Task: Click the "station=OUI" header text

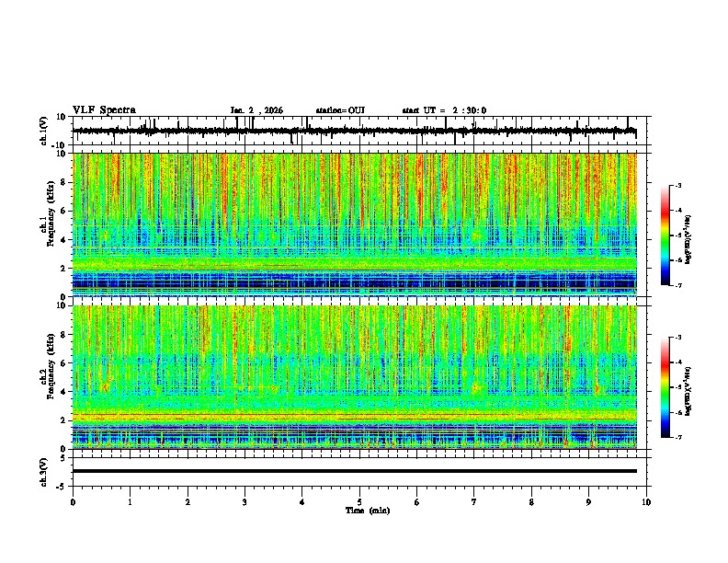Action: (x=340, y=110)
